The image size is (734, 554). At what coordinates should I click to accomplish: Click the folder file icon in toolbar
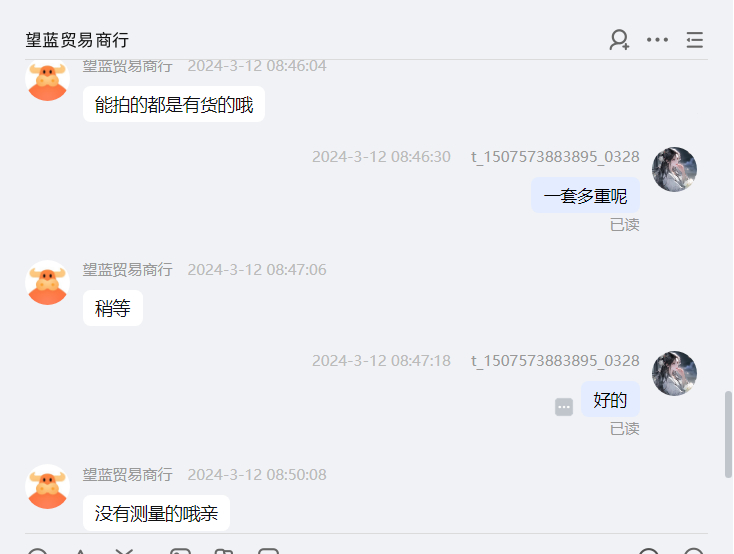pos(224,551)
